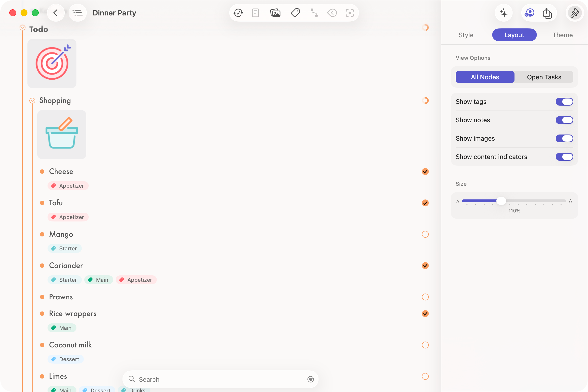588x392 pixels.
Task: Uncheck the Tofu task checkbox
Action: [x=425, y=203]
